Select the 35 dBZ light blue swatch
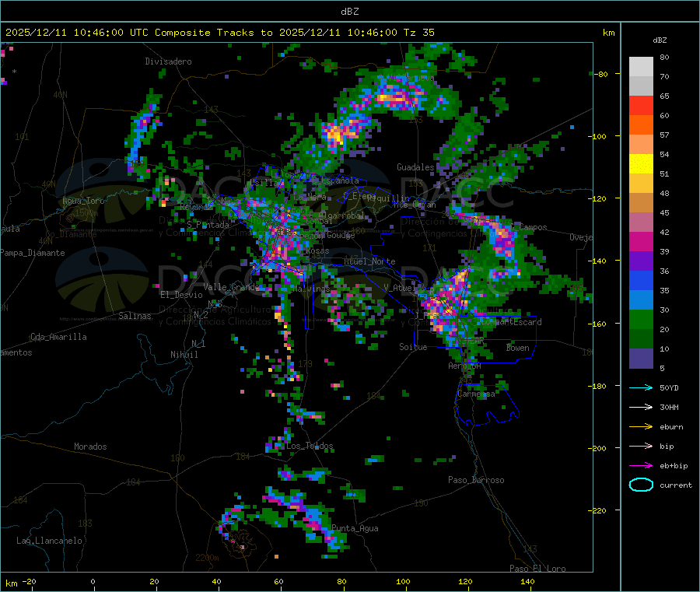This screenshot has width=700, height=592. [641, 300]
